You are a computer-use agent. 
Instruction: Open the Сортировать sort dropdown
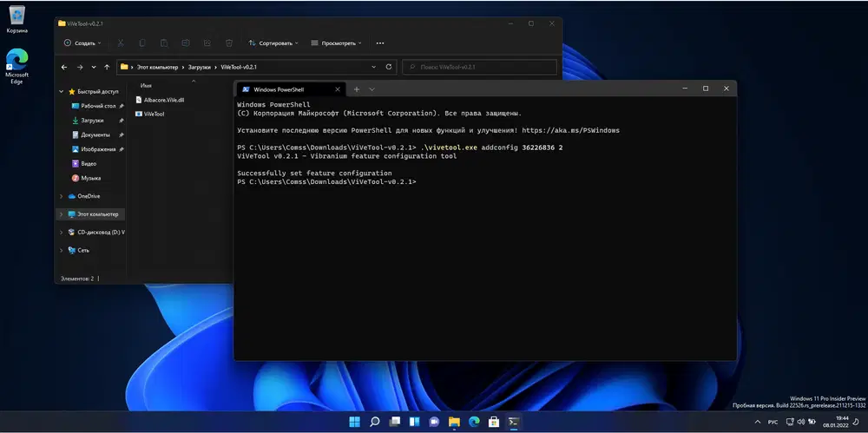pyautogui.click(x=273, y=43)
